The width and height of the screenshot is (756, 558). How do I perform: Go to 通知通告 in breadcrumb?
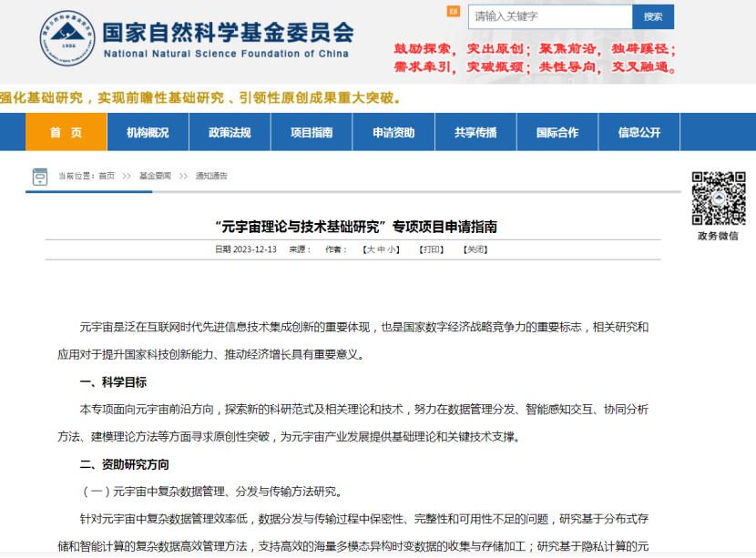click(x=211, y=177)
